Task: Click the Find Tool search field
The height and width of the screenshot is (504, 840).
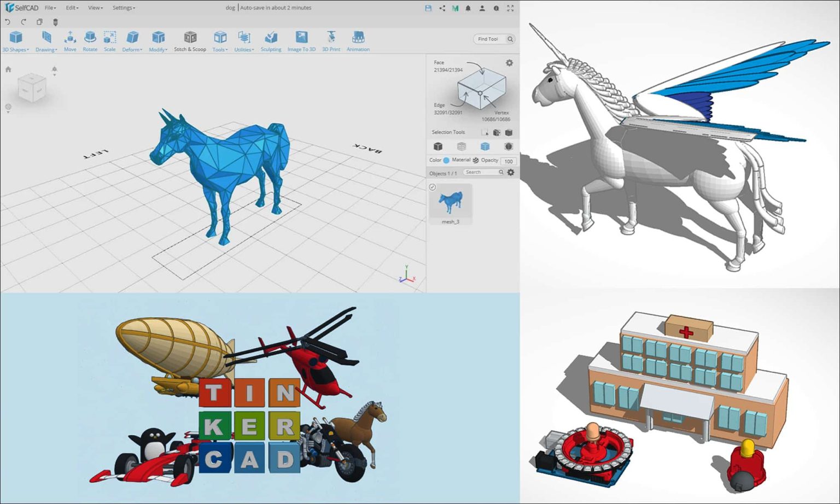Action: tap(492, 39)
